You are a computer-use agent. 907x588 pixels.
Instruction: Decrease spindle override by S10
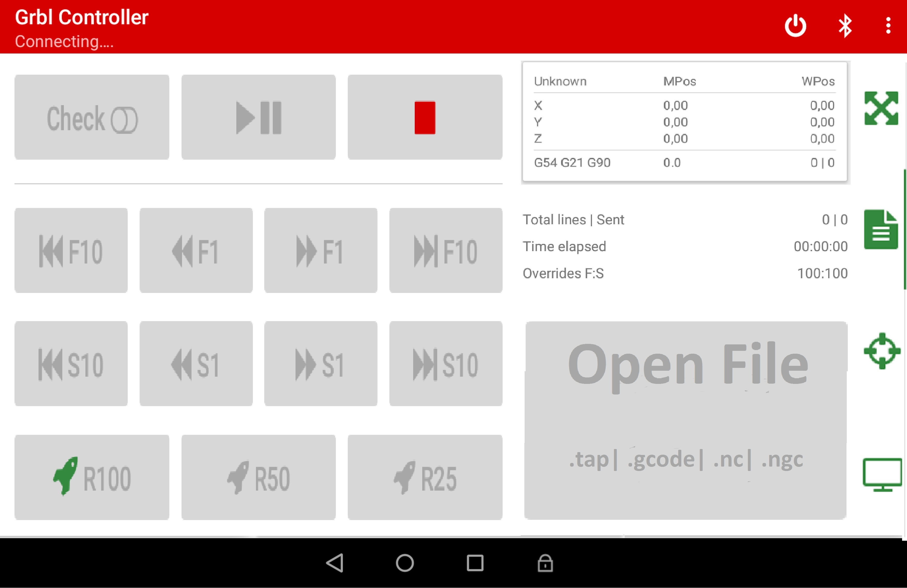click(x=71, y=364)
